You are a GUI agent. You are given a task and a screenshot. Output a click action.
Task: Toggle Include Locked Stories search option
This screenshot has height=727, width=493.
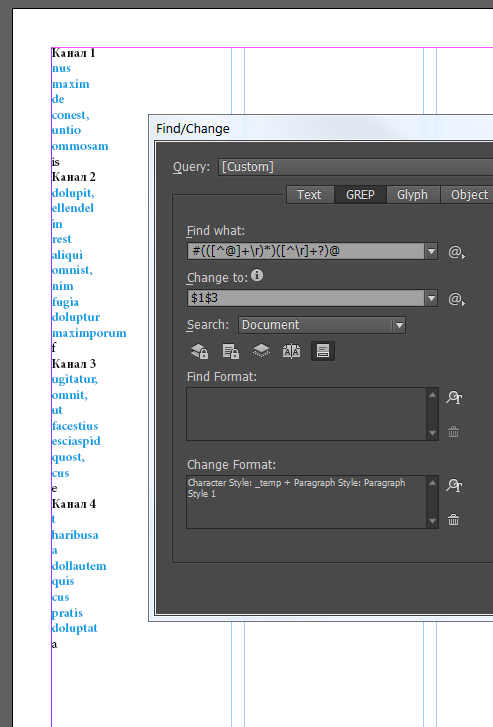click(x=230, y=351)
